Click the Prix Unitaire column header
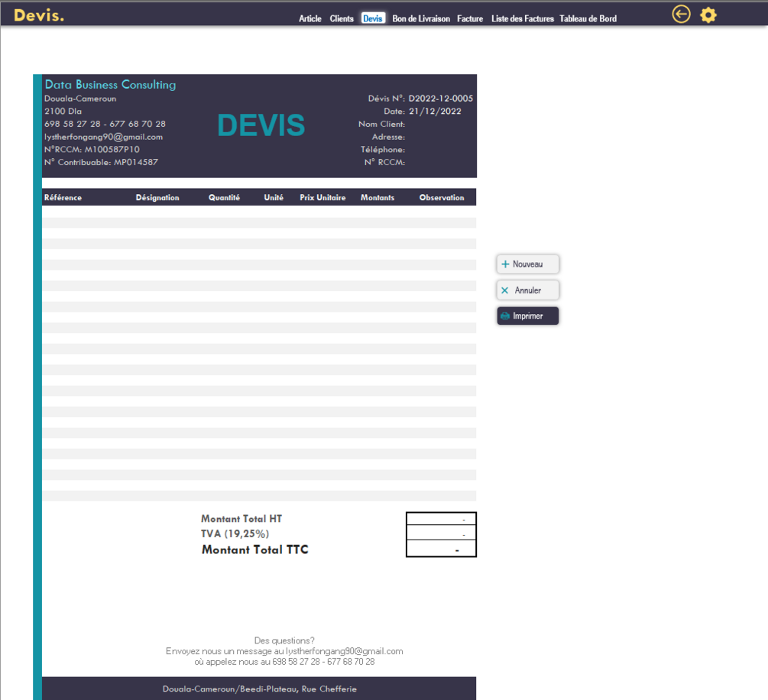The width and height of the screenshot is (768, 700). 322,197
